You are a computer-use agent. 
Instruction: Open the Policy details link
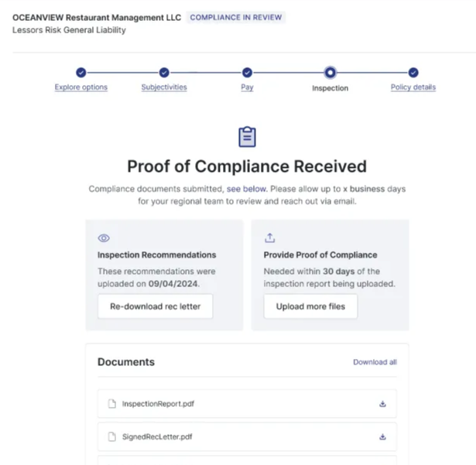pyautogui.click(x=413, y=87)
